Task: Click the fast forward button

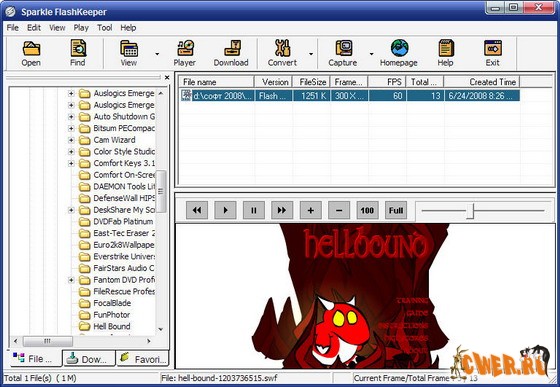Action: [282, 210]
